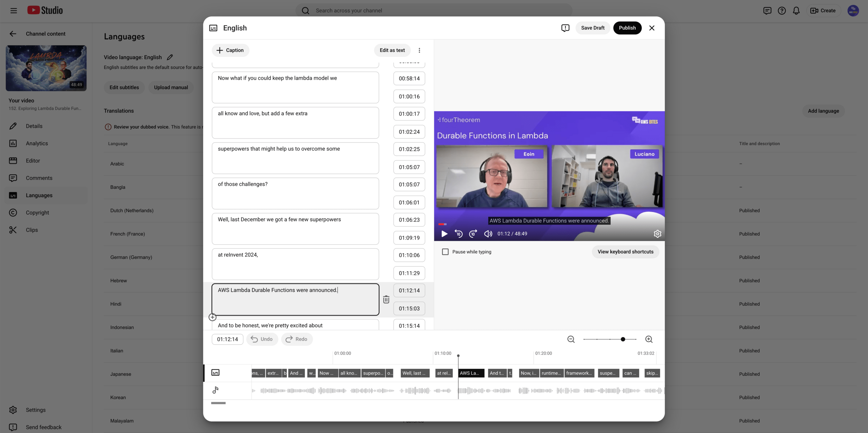The width and height of the screenshot is (868, 433).
Task: Insert caption below using the plus circle icon
Action: coord(212,317)
